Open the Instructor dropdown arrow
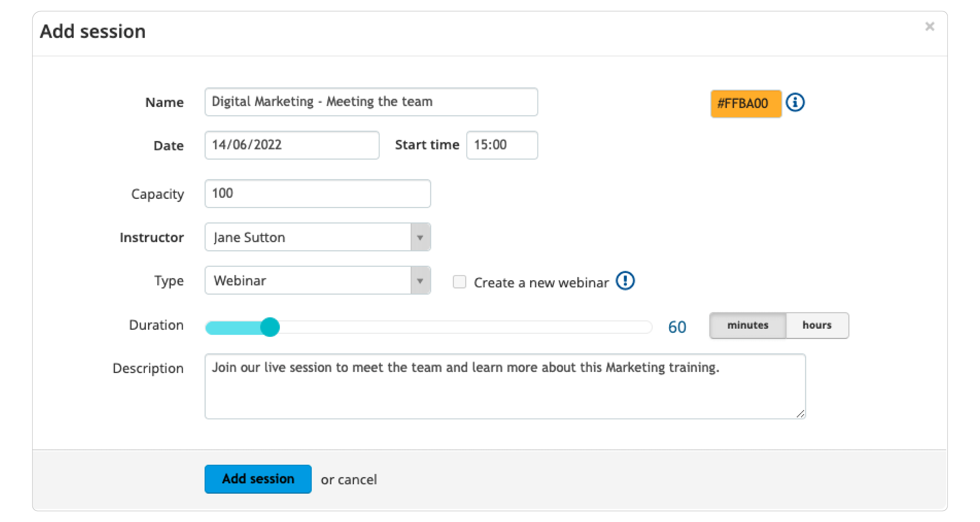This screenshot has width=980, height=522. [420, 237]
